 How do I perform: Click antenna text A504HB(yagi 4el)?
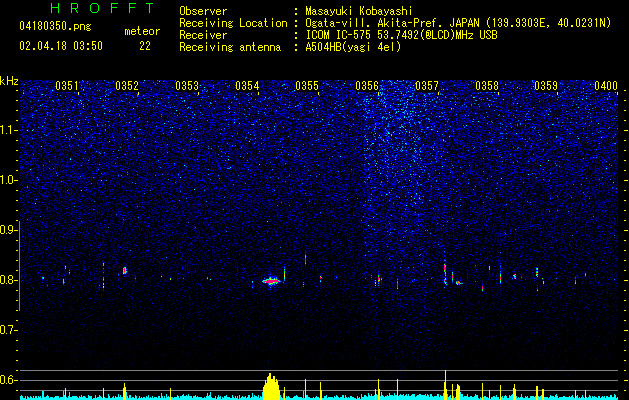[353, 47]
